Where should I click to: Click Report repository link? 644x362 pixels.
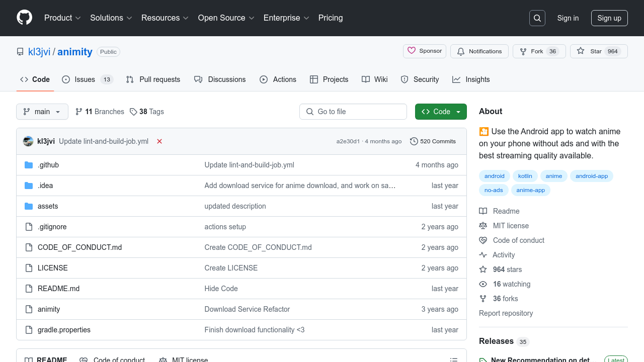[x=506, y=313]
